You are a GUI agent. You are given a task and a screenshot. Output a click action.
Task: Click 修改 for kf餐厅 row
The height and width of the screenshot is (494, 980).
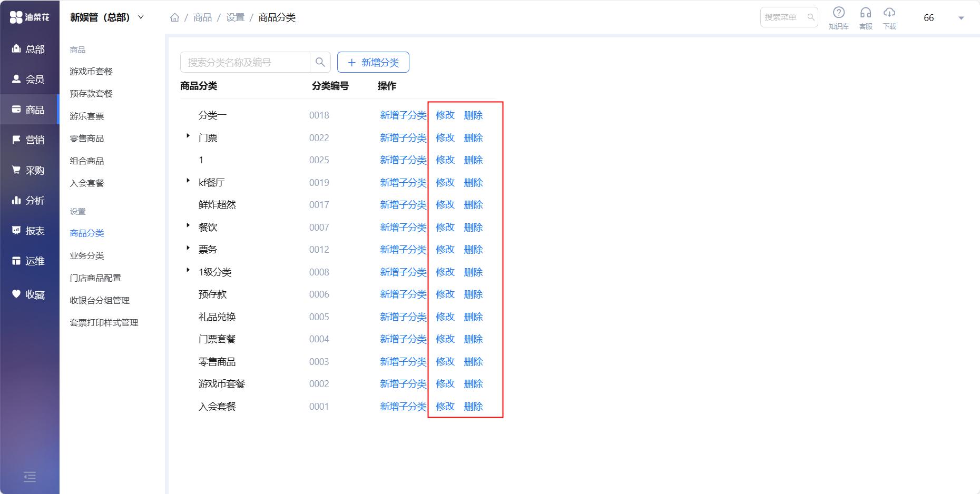coord(445,183)
